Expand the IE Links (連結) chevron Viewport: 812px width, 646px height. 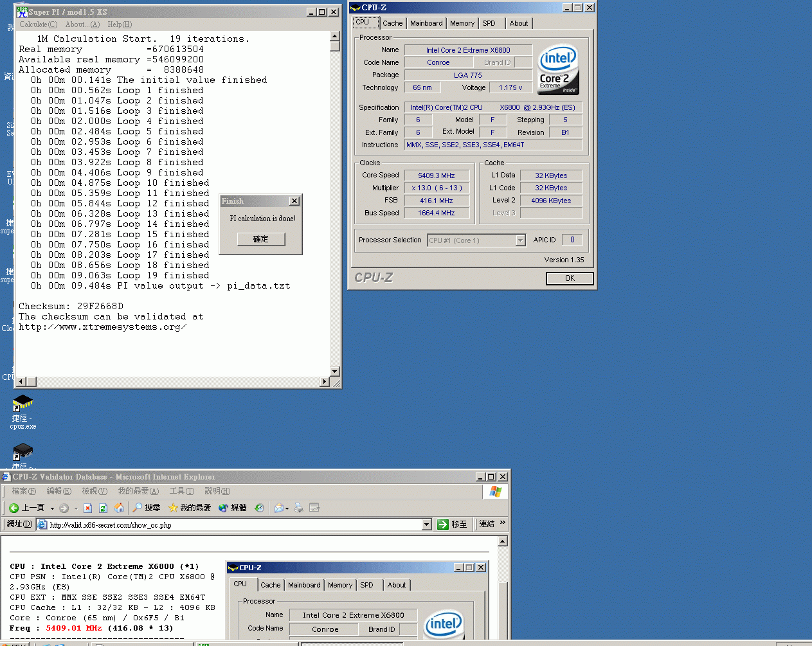(x=502, y=523)
